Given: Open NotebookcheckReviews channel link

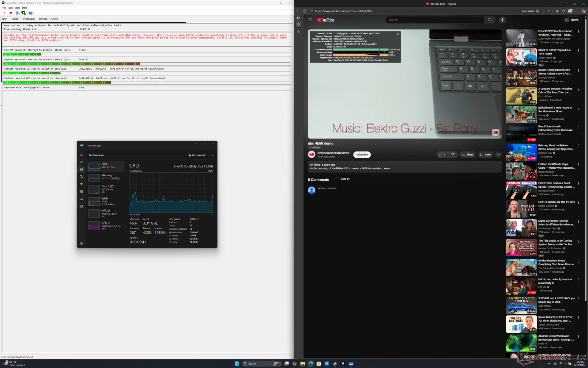Looking at the screenshot, I should click(333, 153).
